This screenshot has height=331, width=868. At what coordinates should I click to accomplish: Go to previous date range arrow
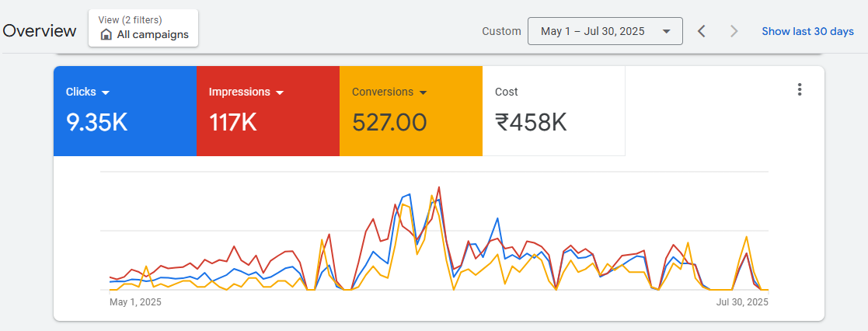(702, 31)
